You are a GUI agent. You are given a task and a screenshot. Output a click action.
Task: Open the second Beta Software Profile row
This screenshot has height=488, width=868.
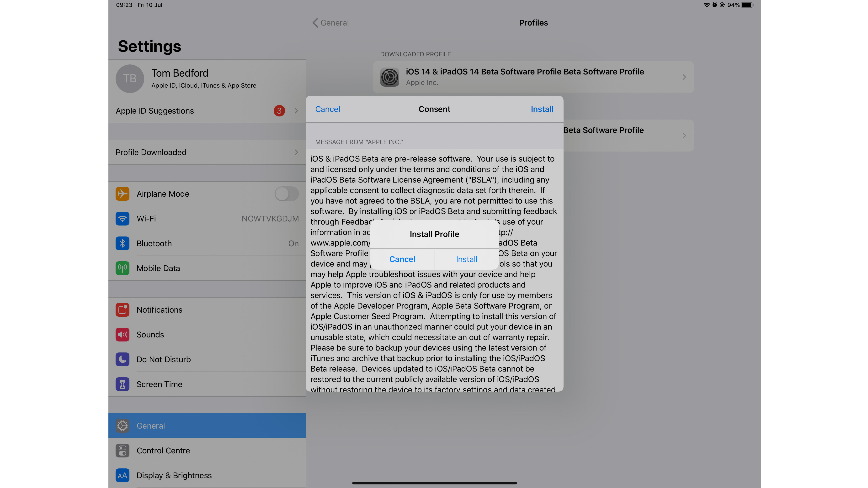pos(628,135)
